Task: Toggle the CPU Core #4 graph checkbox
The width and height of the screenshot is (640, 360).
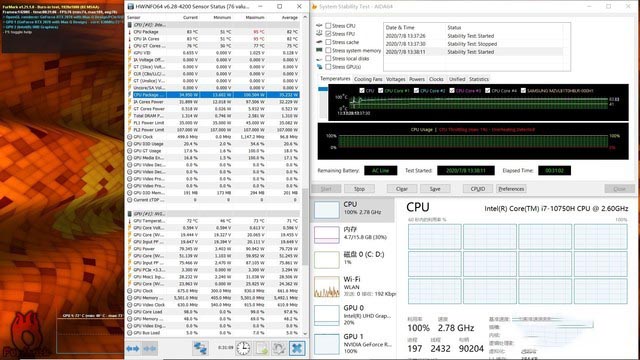Action: 487,91
